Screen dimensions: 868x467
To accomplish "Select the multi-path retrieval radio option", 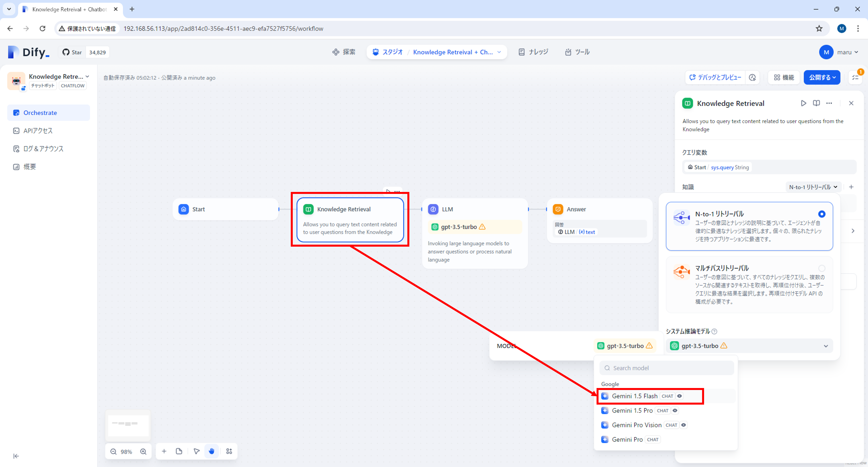I will click(x=821, y=268).
